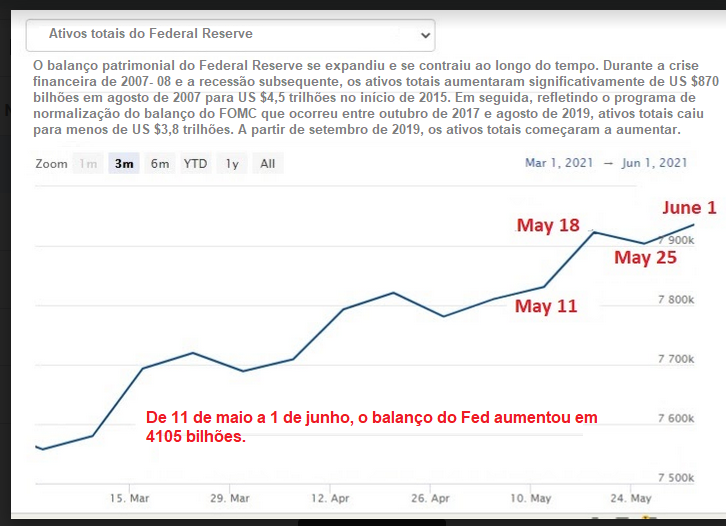Click the '12. Apr' x-axis tick label
This screenshot has height=526, width=726.
click(x=330, y=498)
